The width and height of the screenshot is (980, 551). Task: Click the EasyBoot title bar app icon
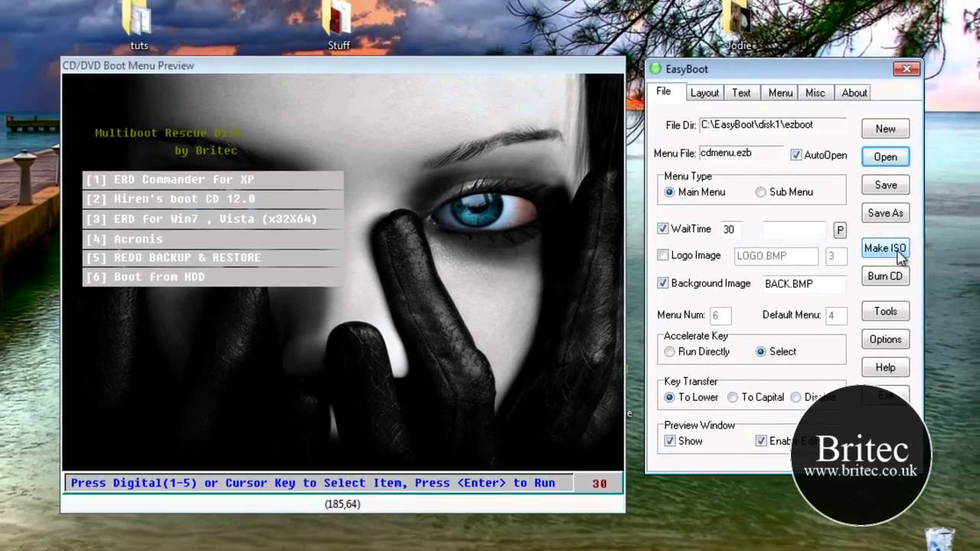pos(655,69)
